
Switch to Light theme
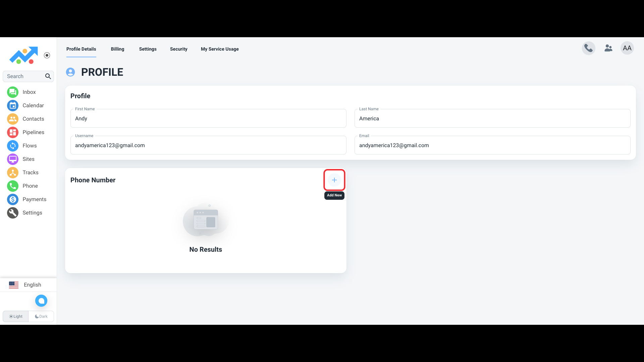(16, 316)
